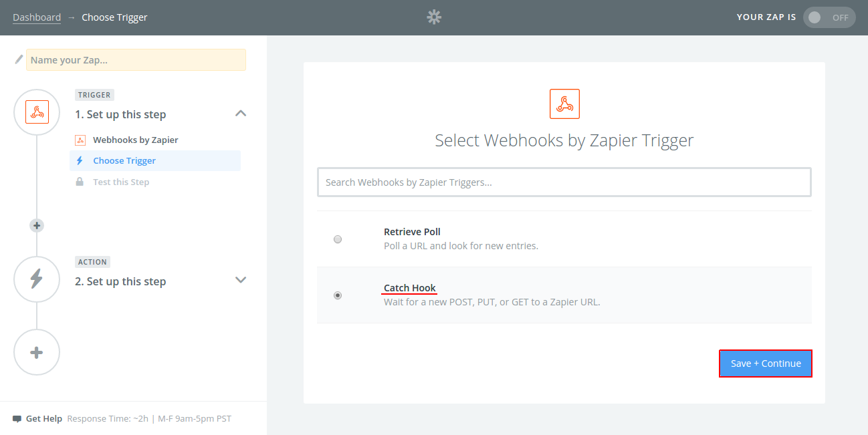Click the Name your Zap field
Viewport: 868px width, 435px height.
click(x=136, y=60)
